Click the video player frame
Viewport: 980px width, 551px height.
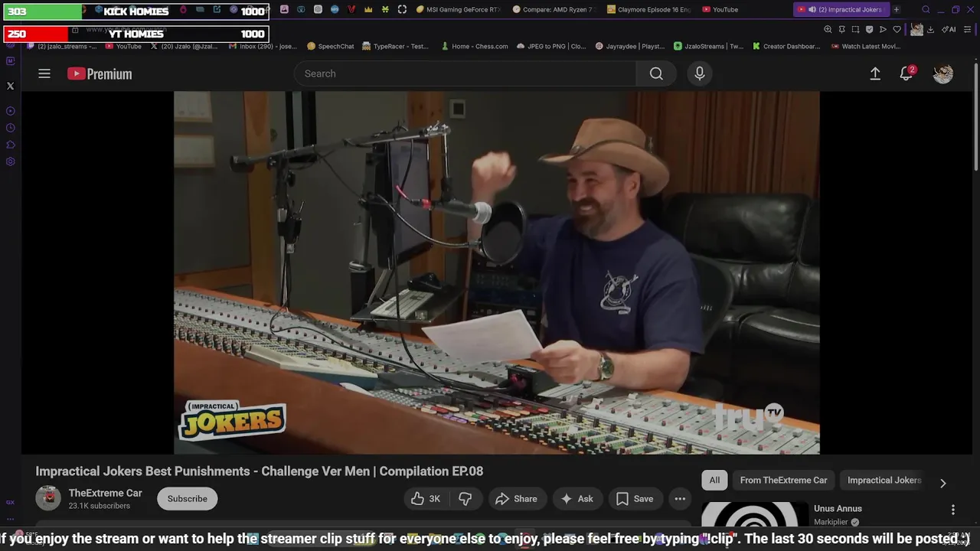tap(496, 272)
